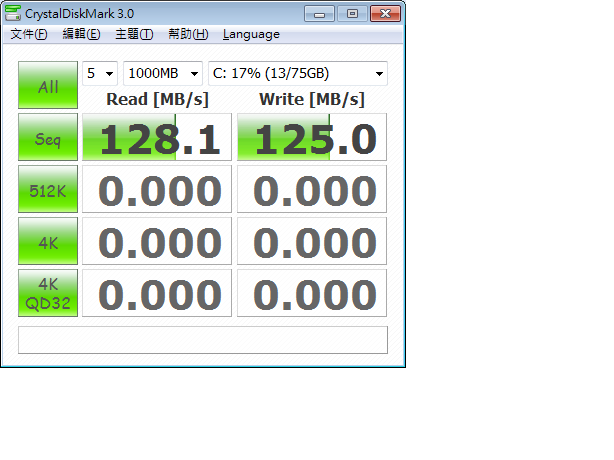Click the 4K QD32 write value 0.000
This screenshot has width=614, height=460.
(312, 293)
